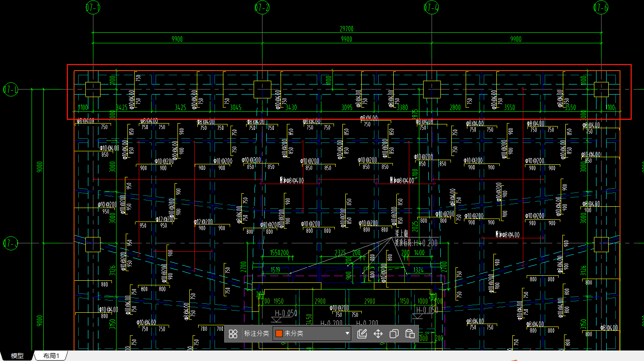Select the move annotation arrows icon

[x=378, y=334]
